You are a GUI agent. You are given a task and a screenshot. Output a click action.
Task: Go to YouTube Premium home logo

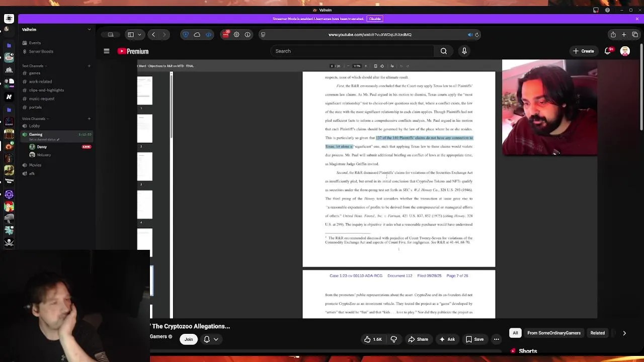coord(133,51)
